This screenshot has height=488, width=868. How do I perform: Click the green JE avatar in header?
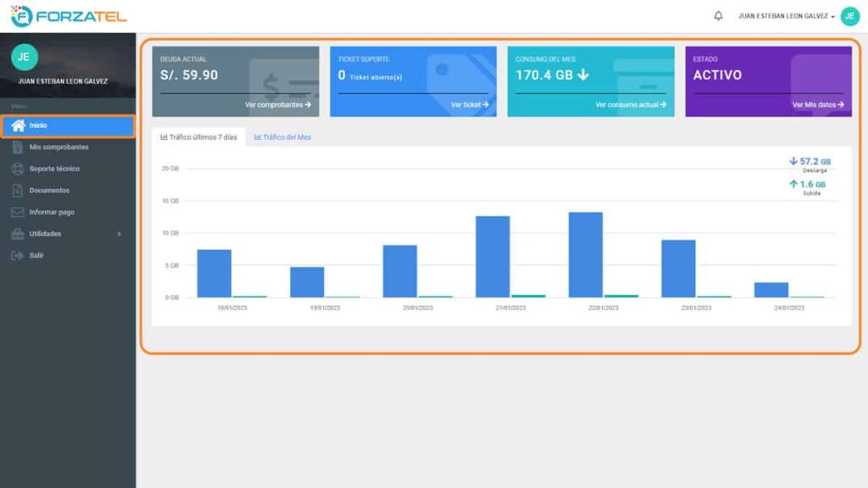[849, 16]
